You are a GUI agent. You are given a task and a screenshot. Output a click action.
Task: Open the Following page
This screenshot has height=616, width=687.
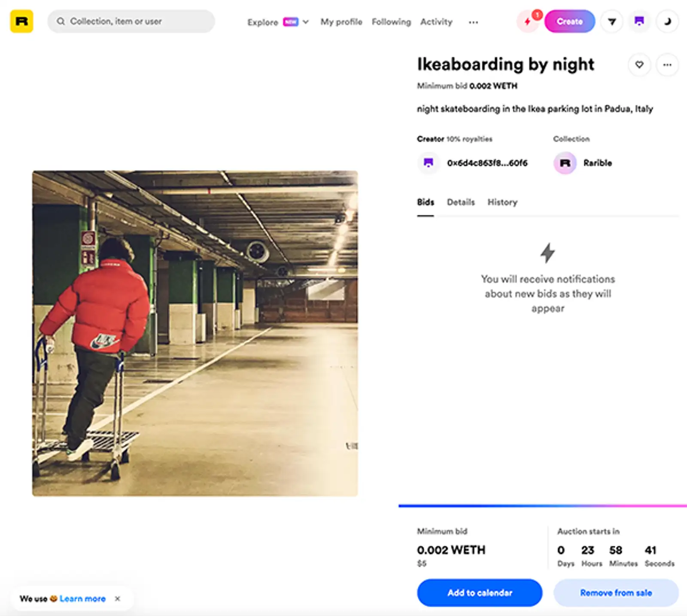(391, 22)
